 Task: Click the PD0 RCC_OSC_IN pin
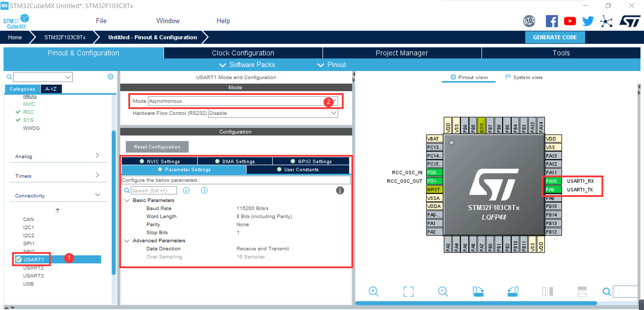coord(435,173)
